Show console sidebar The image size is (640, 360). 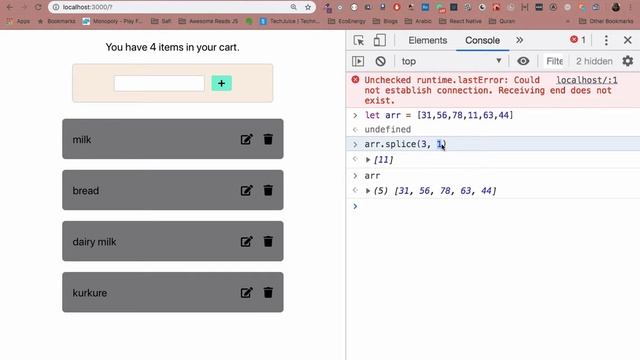click(358, 61)
